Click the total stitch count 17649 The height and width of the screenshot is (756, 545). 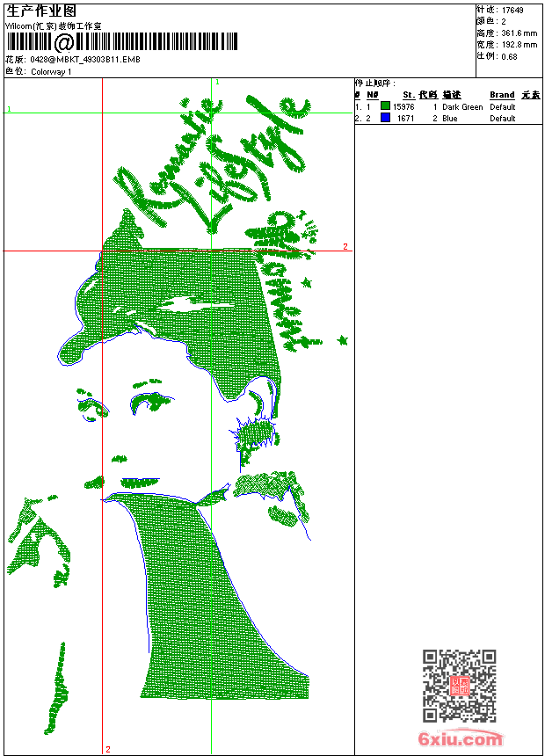(x=512, y=11)
